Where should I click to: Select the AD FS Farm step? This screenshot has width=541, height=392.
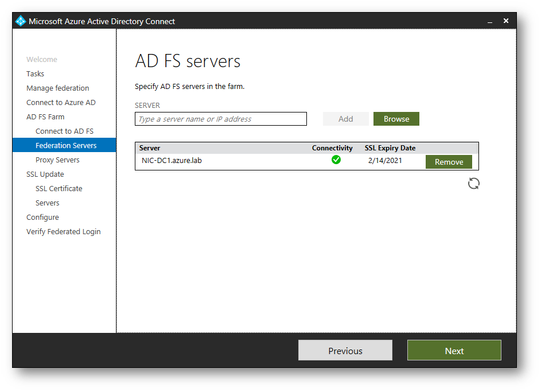(x=45, y=117)
